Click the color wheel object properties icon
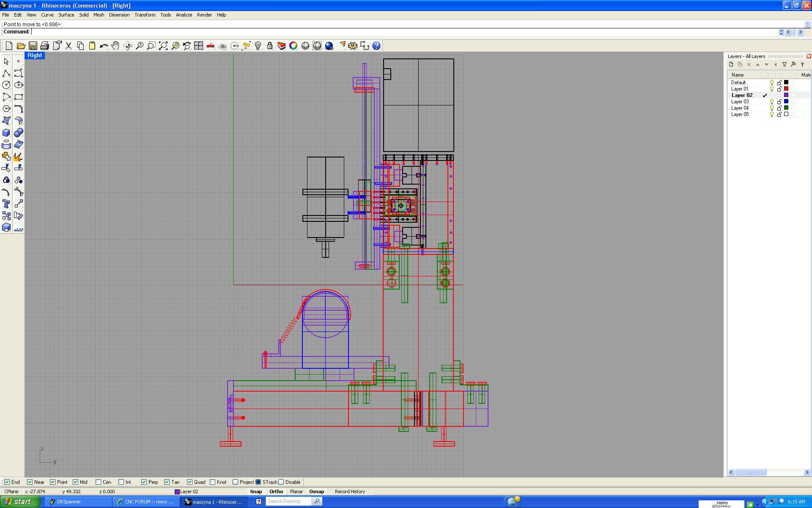This screenshot has width=812, height=508. click(294, 46)
